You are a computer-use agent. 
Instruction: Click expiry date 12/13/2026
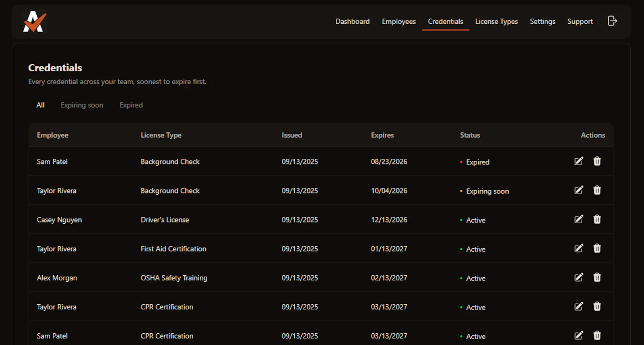click(x=389, y=220)
